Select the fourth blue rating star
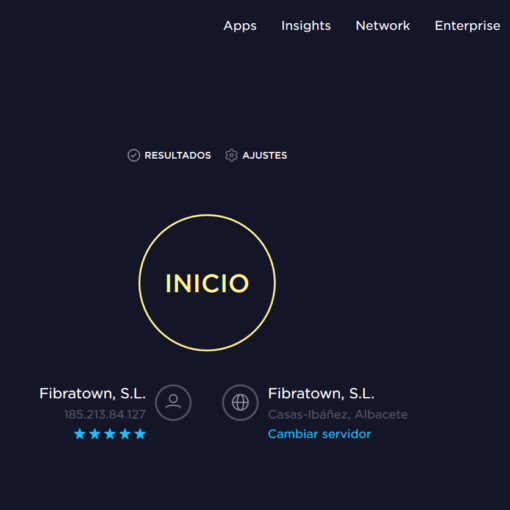Screen dimensions: 510x510 [125, 434]
